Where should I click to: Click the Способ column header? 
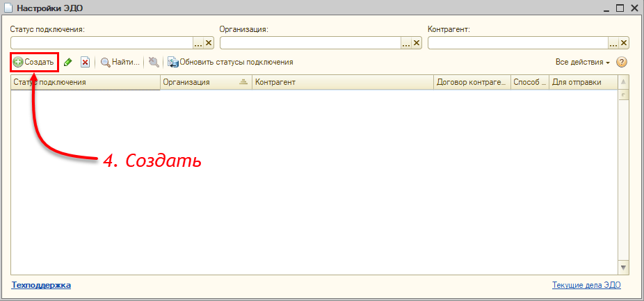(530, 82)
